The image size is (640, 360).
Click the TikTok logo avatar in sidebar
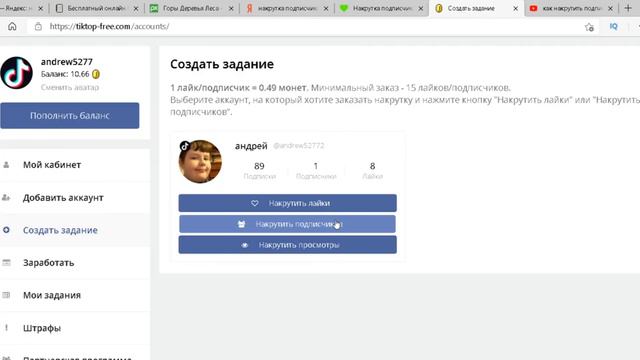16,73
